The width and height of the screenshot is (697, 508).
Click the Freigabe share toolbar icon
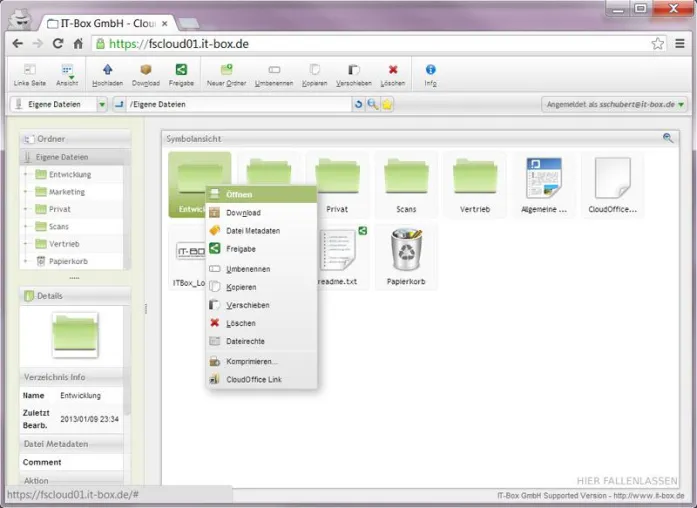tap(181, 75)
